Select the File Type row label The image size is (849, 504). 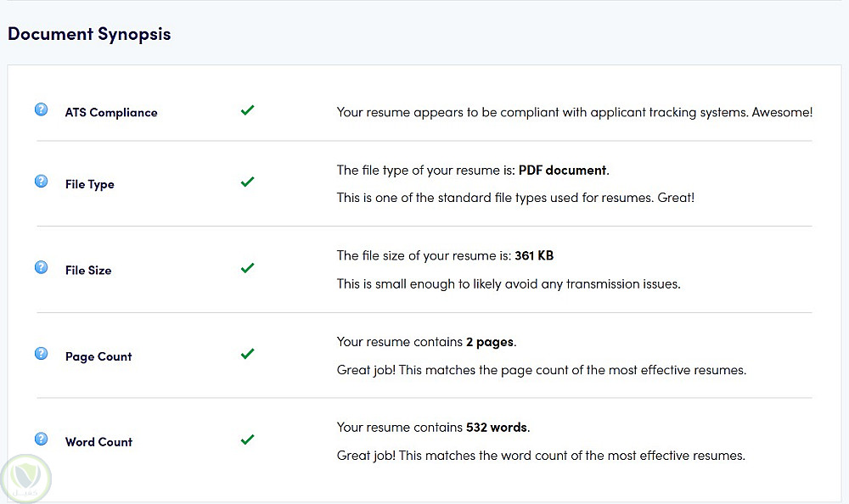coord(89,185)
